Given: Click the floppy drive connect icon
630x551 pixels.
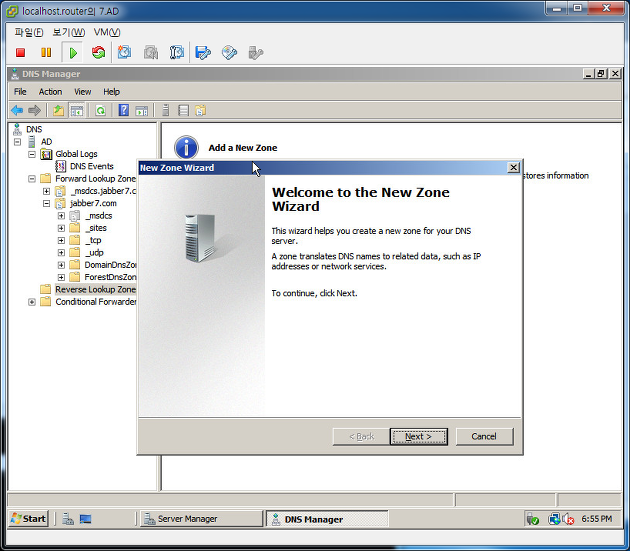Looking at the screenshot, I should click(x=203, y=53).
